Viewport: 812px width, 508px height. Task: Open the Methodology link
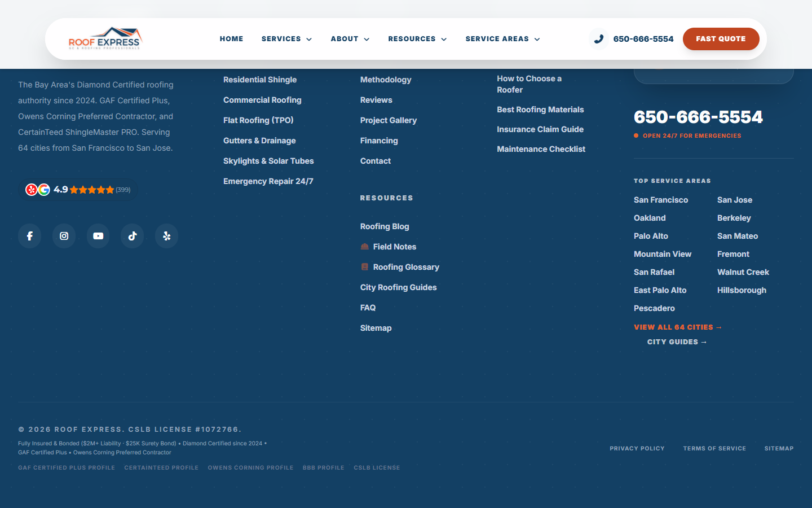[x=386, y=80]
